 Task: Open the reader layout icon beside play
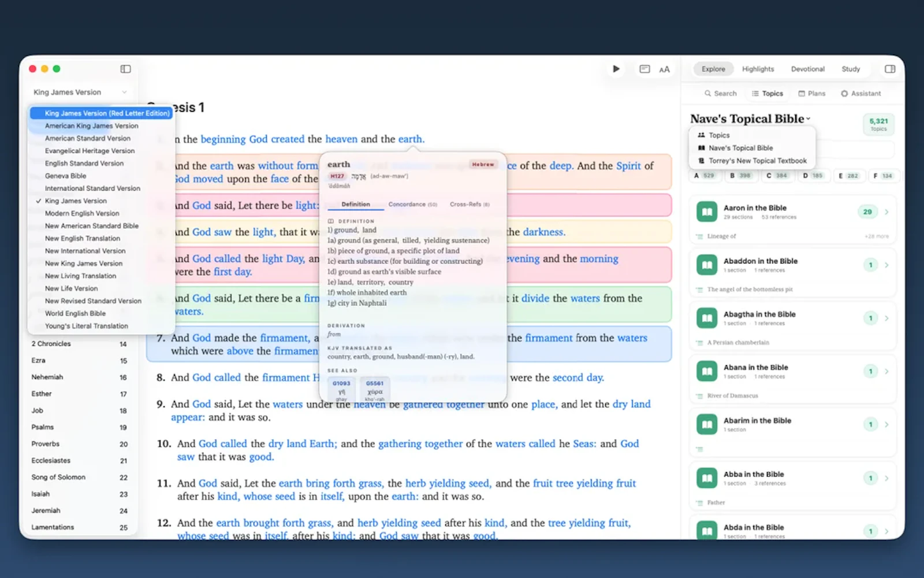(644, 69)
